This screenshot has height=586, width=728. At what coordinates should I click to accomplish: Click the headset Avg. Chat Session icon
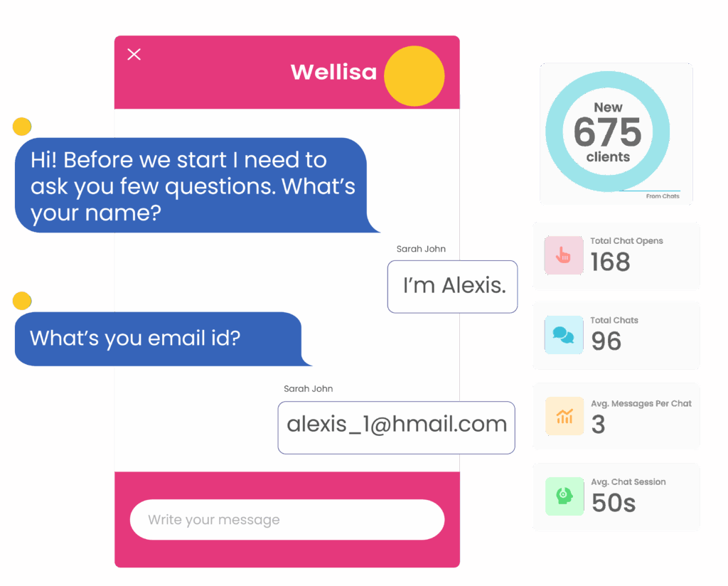point(564,496)
